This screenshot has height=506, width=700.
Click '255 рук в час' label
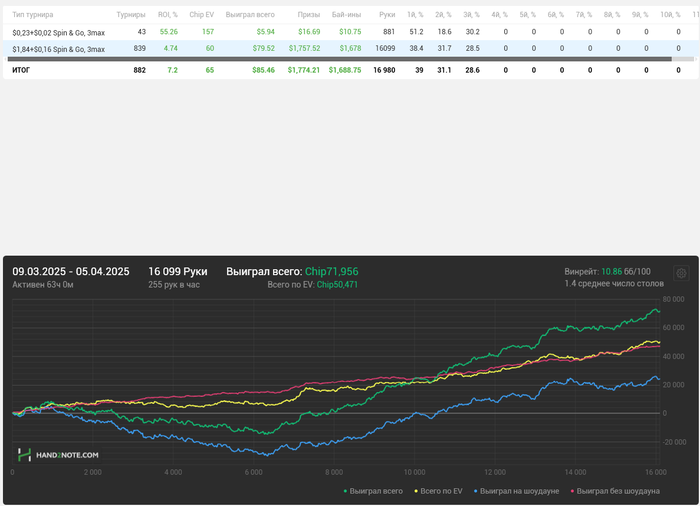pyautogui.click(x=174, y=285)
